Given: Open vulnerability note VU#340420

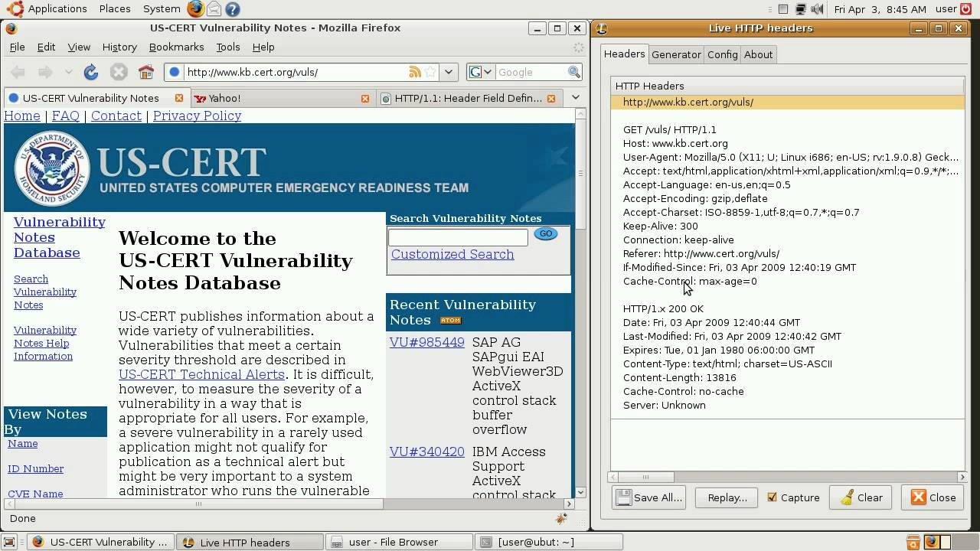Looking at the screenshot, I should coord(427,452).
